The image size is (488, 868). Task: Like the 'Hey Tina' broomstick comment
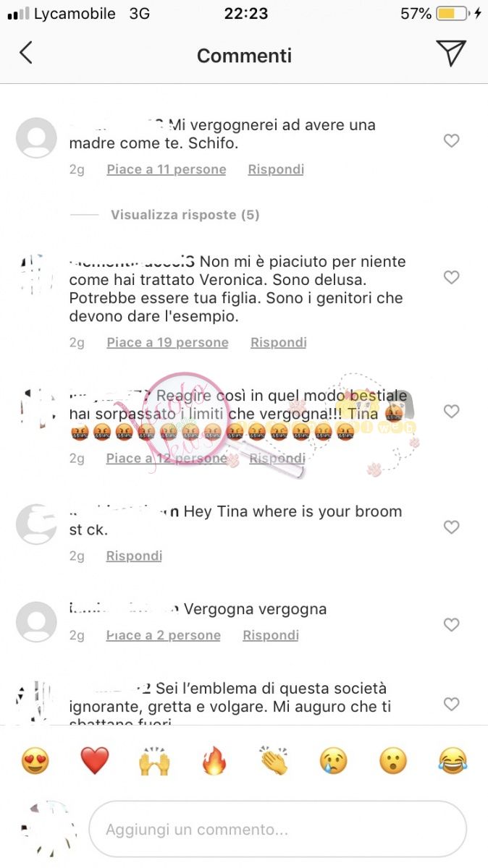click(x=451, y=527)
